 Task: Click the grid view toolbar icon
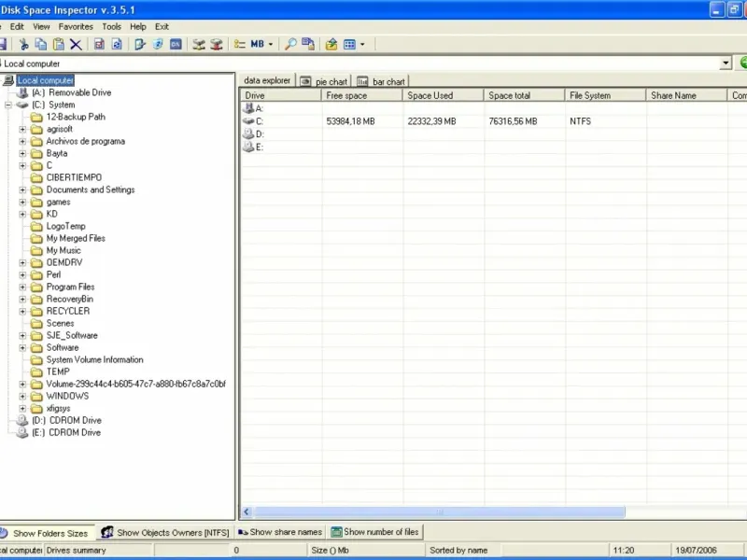[x=349, y=44]
